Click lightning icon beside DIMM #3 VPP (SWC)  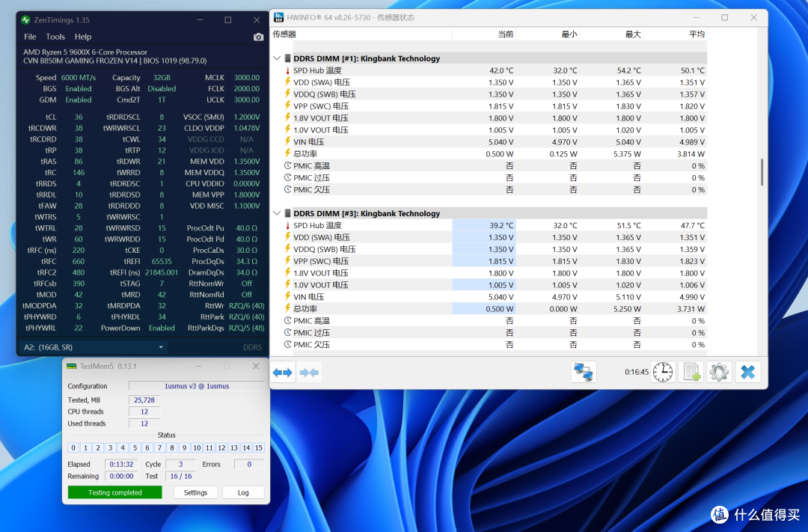pos(287,261)
